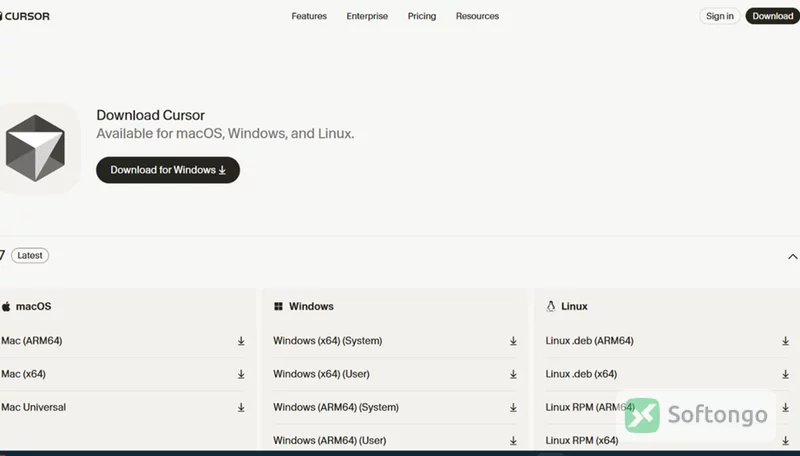This screenshot has height=456, width=800.
Task: Collapse the latest version section chevron
Action: 792,257
